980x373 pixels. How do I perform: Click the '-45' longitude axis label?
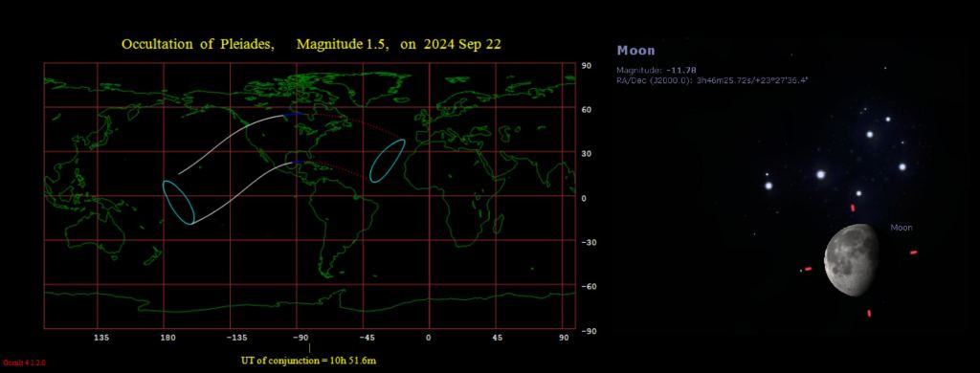[x=367, y=338]
